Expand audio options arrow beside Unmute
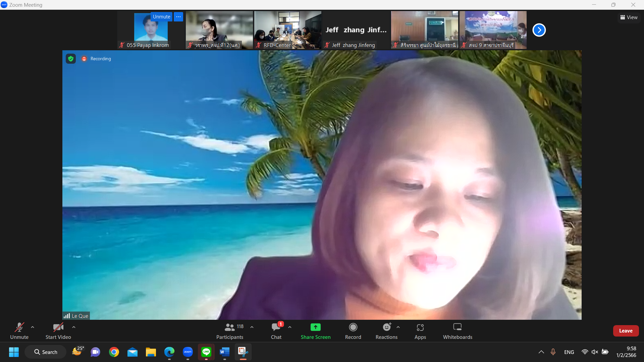The image size is (644, 362). 33,327
